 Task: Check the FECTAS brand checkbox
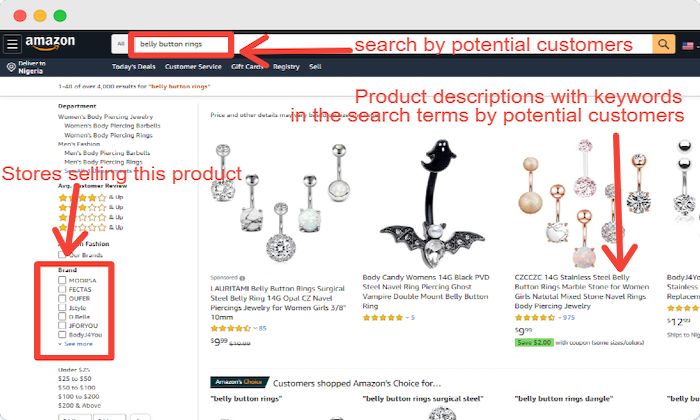point(62,289)
